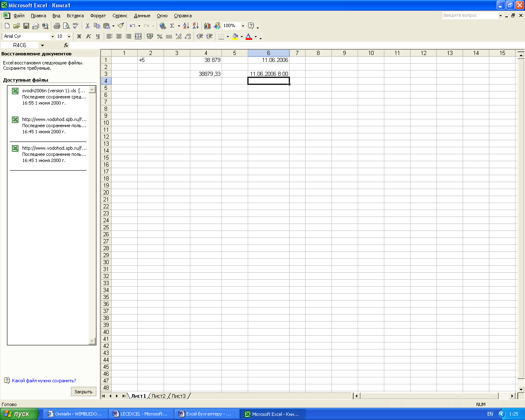Open the Файл menu
The width and height of the screenshot is (525, 420).
(19, 16)
